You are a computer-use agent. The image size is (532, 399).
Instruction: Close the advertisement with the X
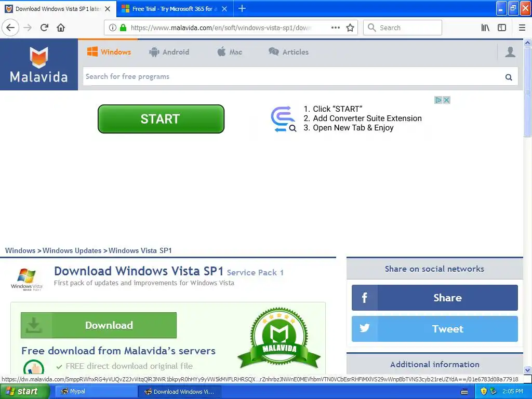pyautogui.click(x=446, y=100)
